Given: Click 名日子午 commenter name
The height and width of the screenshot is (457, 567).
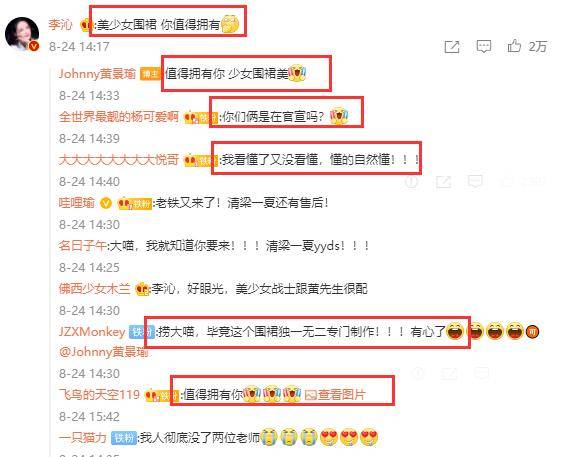Looking at the screenshot, I should tap(82, 246).
